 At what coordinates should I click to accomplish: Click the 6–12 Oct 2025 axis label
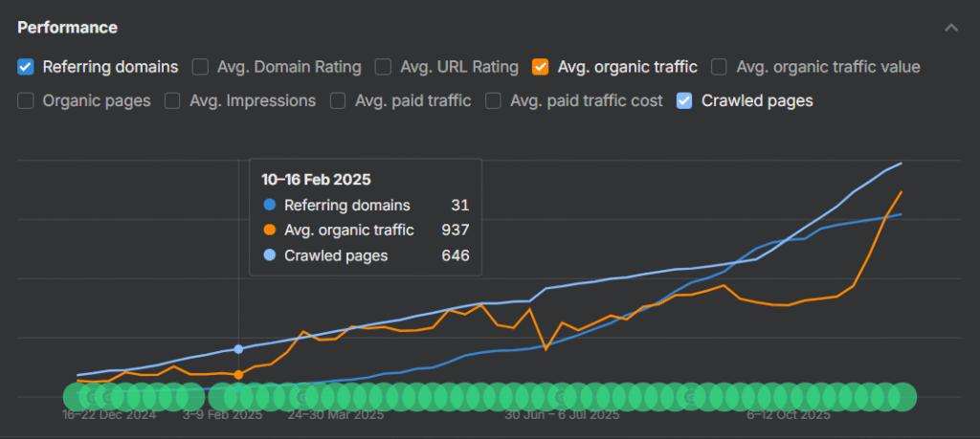789,415
